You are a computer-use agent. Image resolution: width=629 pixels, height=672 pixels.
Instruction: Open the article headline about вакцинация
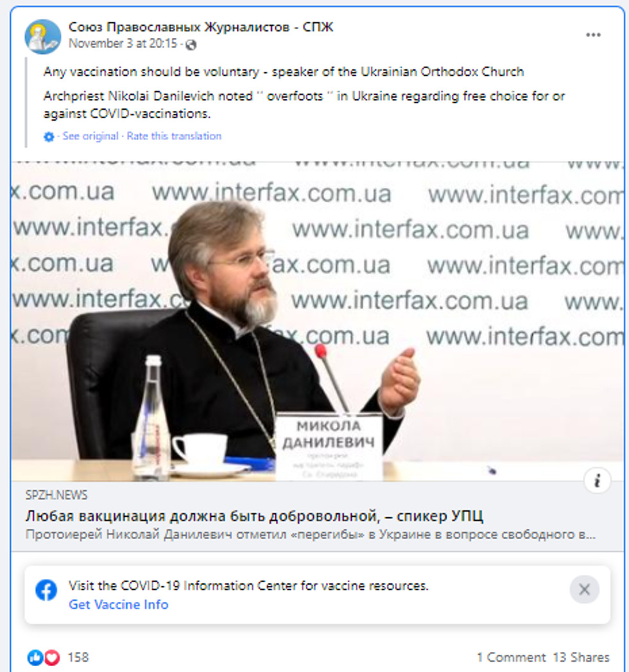(x=255, y=516)
